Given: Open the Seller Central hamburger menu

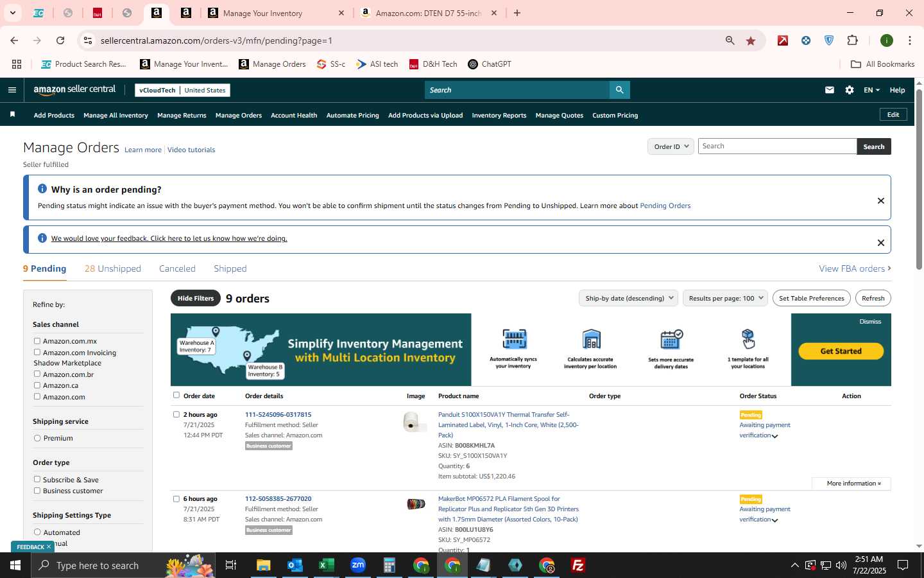Looking at the screenshot, I should click(12, 90).
